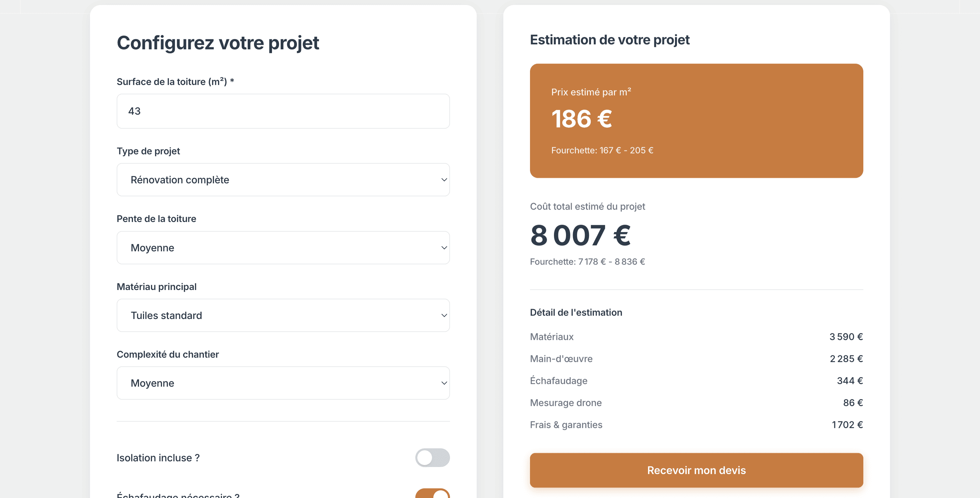Click the Détail de l'estimation heading

[x=576, y=312]
